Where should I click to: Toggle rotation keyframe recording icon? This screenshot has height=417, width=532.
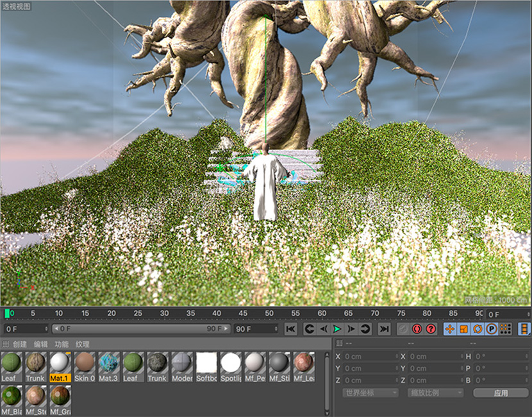pos(478,328)
